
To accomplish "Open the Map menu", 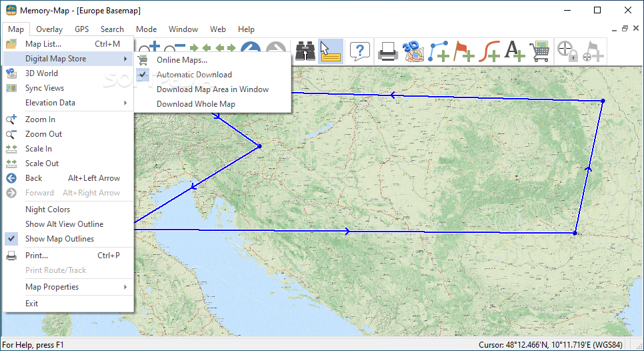I will pyautogui.click(x=16, y=29).
